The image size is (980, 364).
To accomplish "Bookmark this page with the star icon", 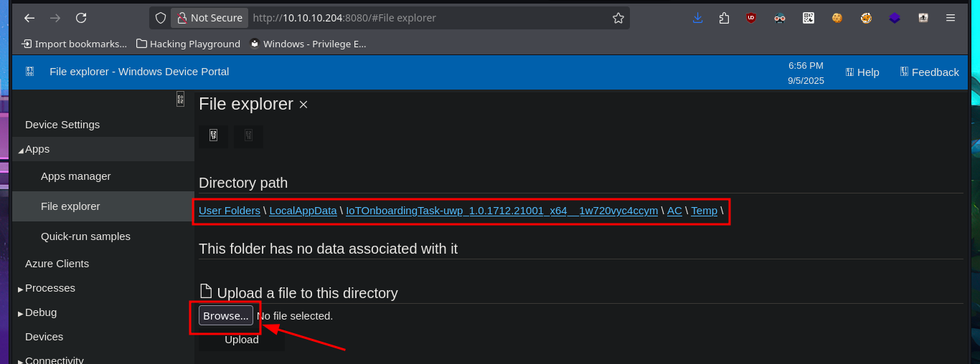I will [618, 18].
